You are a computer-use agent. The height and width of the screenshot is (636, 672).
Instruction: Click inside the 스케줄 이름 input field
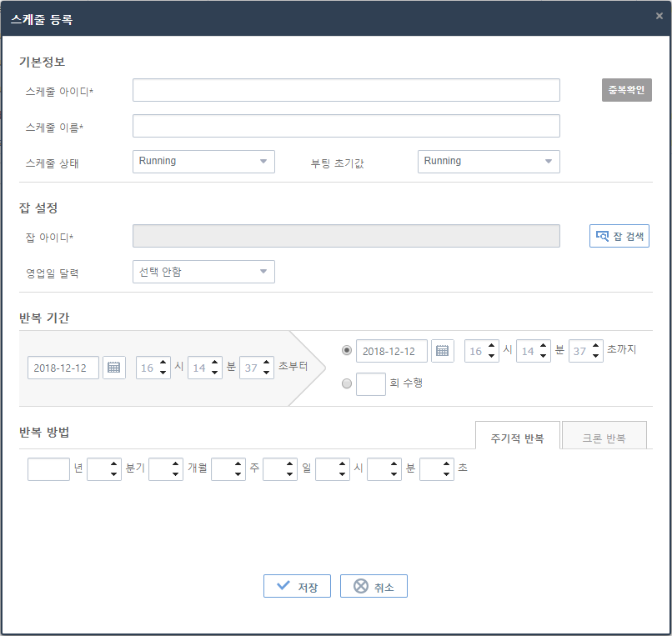click(346, 126)
